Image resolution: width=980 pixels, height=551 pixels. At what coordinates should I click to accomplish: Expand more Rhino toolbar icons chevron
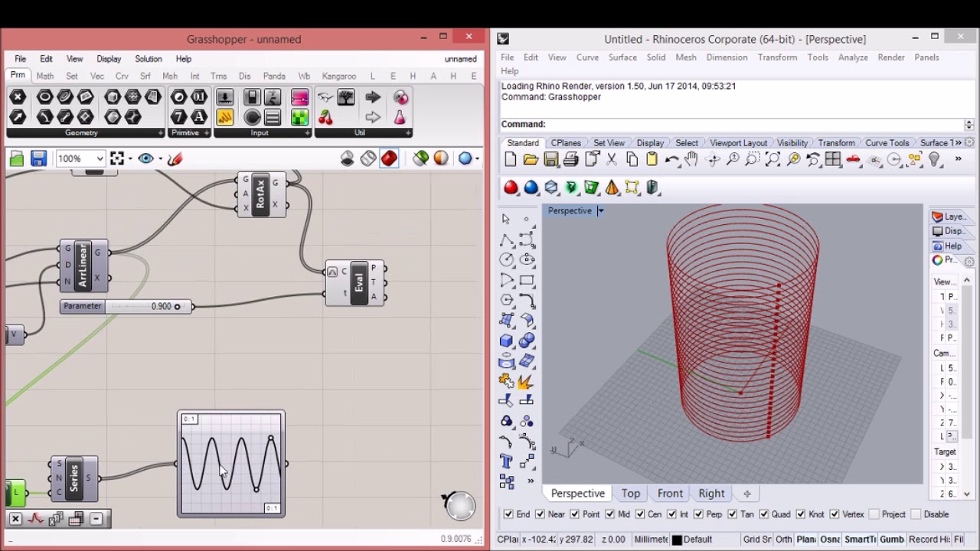point(958,159)
